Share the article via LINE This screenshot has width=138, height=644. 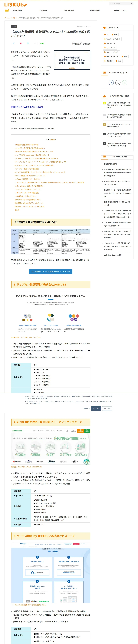[42, 43]
